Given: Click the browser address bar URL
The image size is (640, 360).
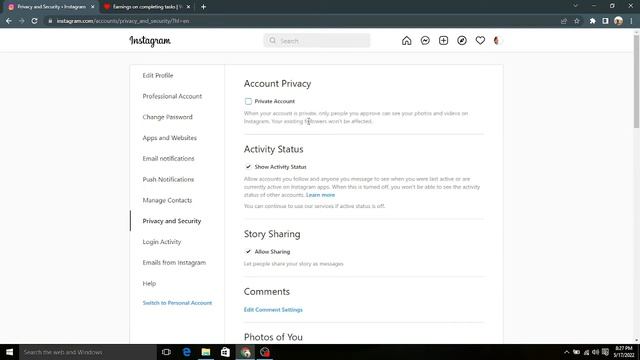Looking at the screenshot, I should (122, 21).
